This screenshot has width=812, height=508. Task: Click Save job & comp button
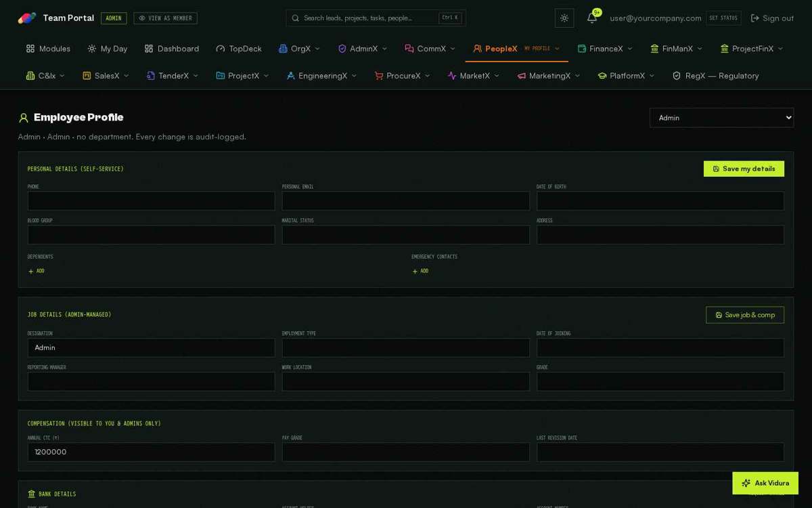(745, 315)
